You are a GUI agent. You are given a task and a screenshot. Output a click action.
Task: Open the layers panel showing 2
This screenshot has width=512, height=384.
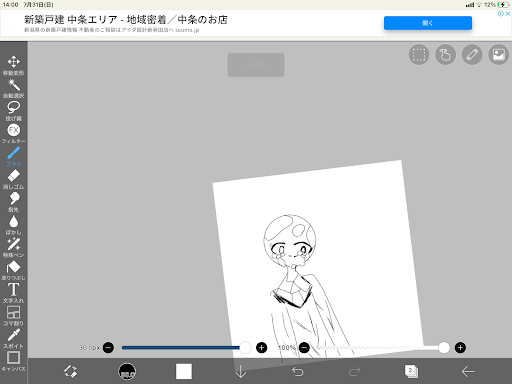(x=411, y=371)
